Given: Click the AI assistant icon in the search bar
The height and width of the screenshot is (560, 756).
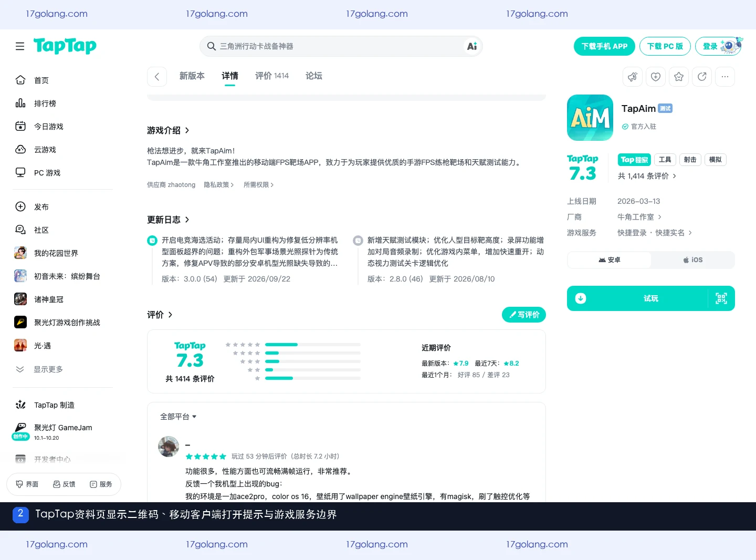Looking at the screenshot, I should [472, 46].
